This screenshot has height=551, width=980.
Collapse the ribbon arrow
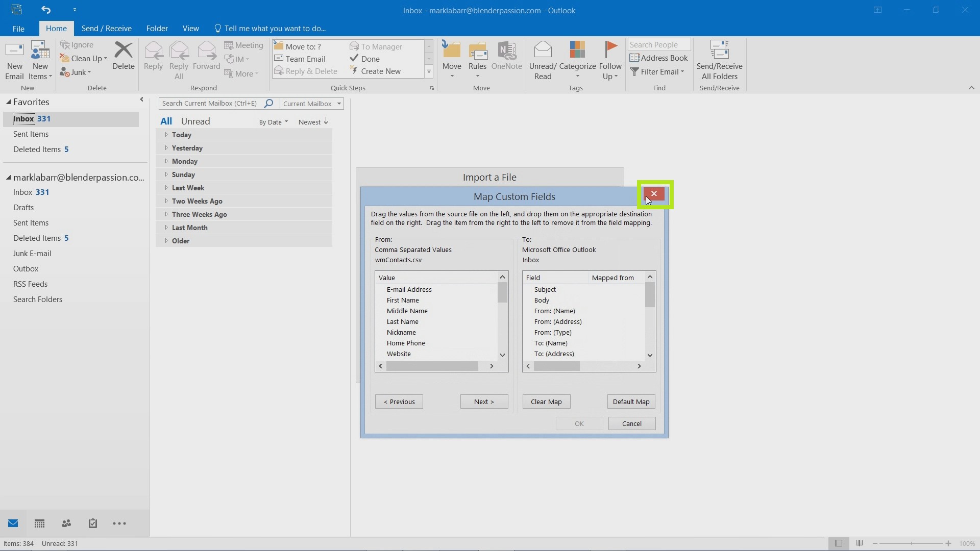click(x=971, y=88)
